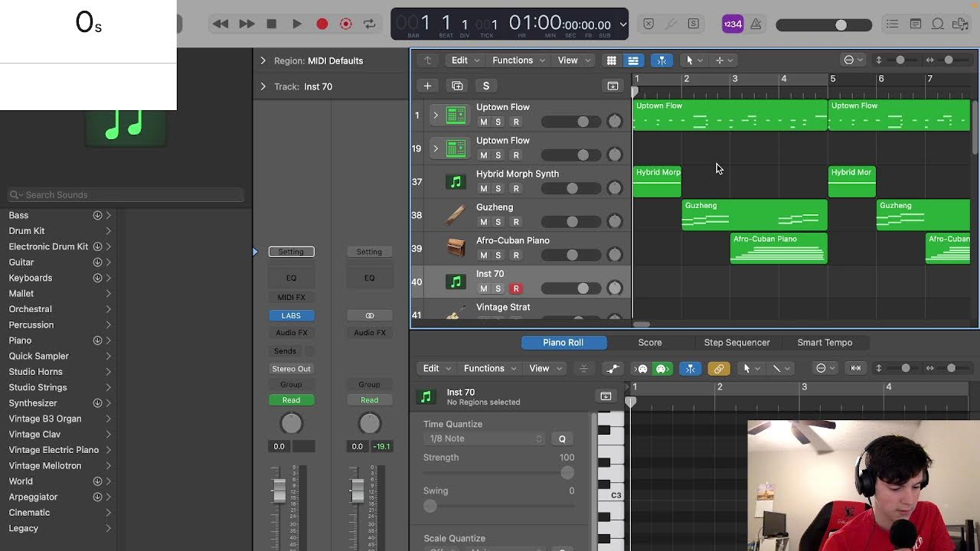The image size is (980, 551).
Task: Toggle Catch Playhead in the Piano Roll
Action: coord(690,369)
